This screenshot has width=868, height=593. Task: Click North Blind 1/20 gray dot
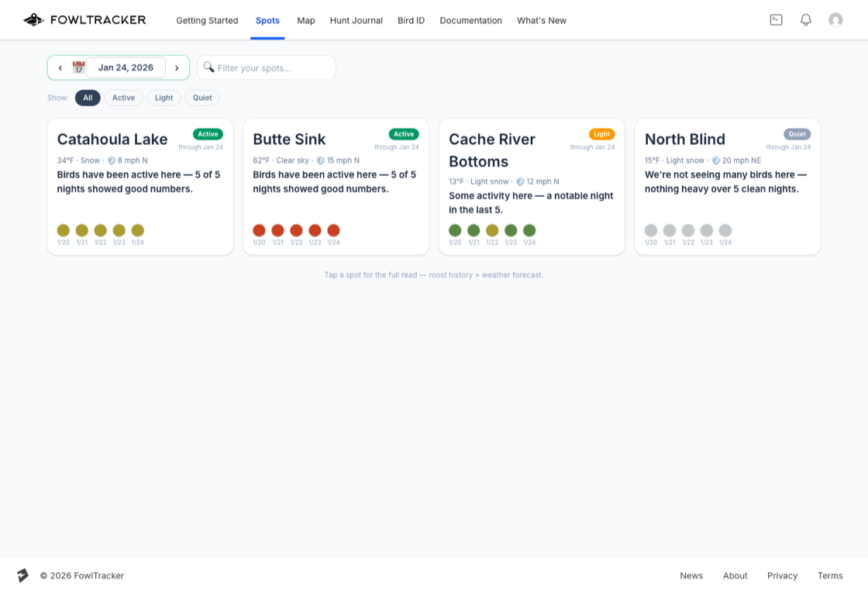(x=651, y=230)
